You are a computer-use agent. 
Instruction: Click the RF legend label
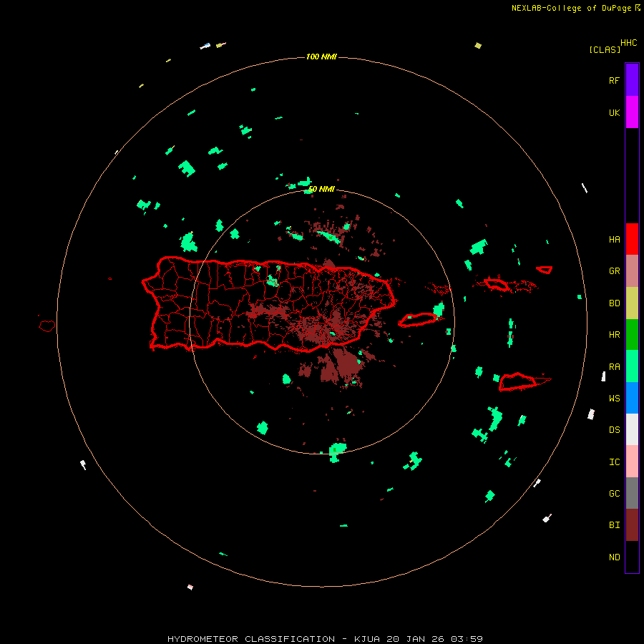[614, 80]
